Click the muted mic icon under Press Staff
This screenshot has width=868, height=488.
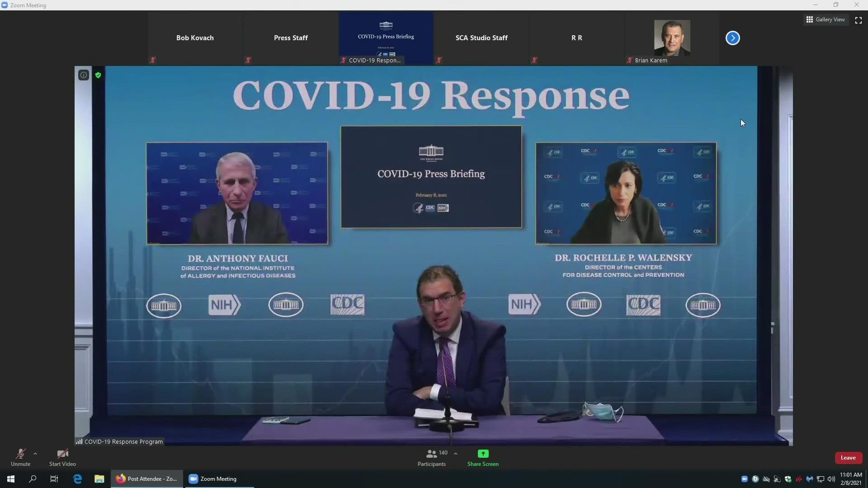coord(248,60)
